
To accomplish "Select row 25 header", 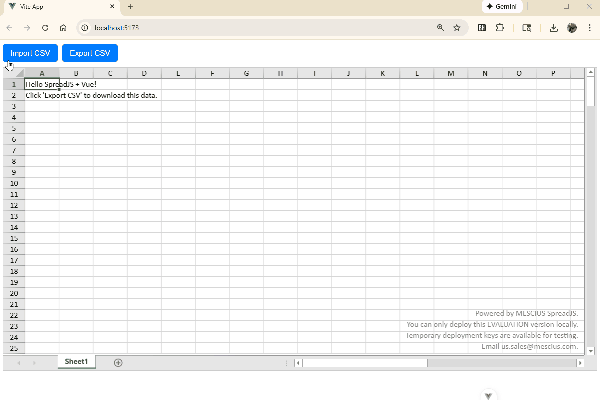I will (x=14, y=348).
